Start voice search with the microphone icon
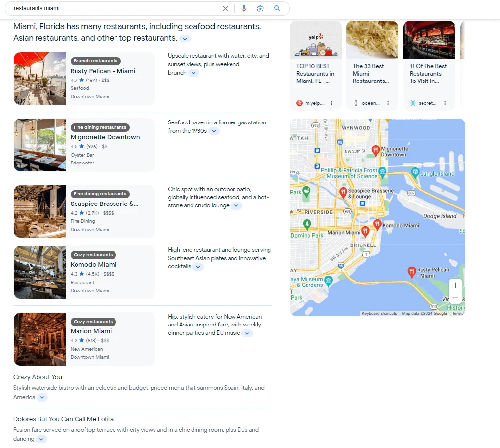 pos(244,8)
